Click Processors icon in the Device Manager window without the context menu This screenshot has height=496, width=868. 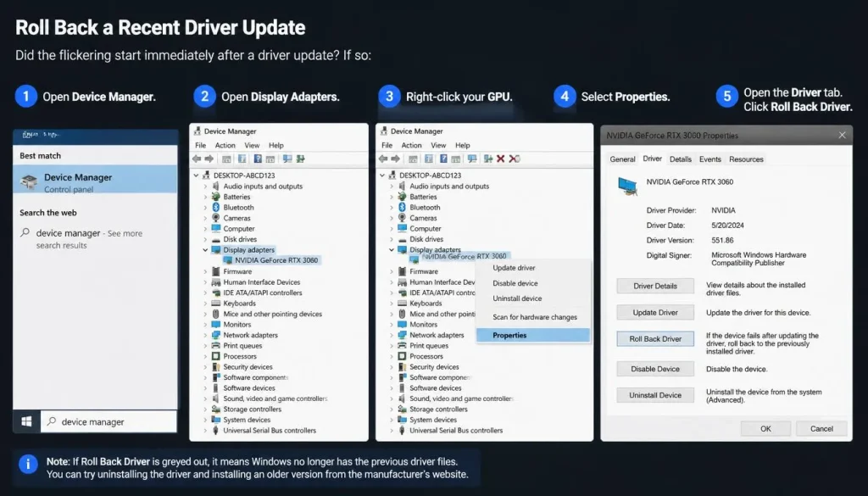tap(216, 356)
